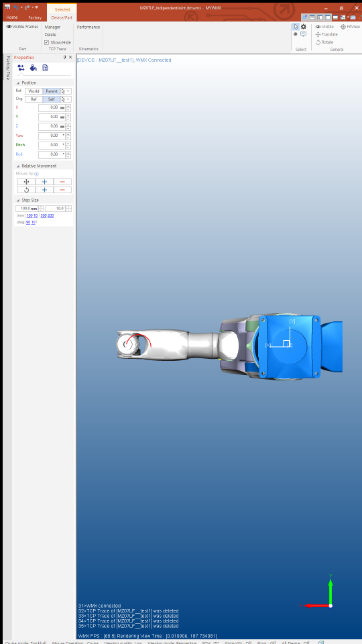362x644 pixels.
Task: Open the Ref pick dropdown arrow
Action: click(68, 91)
